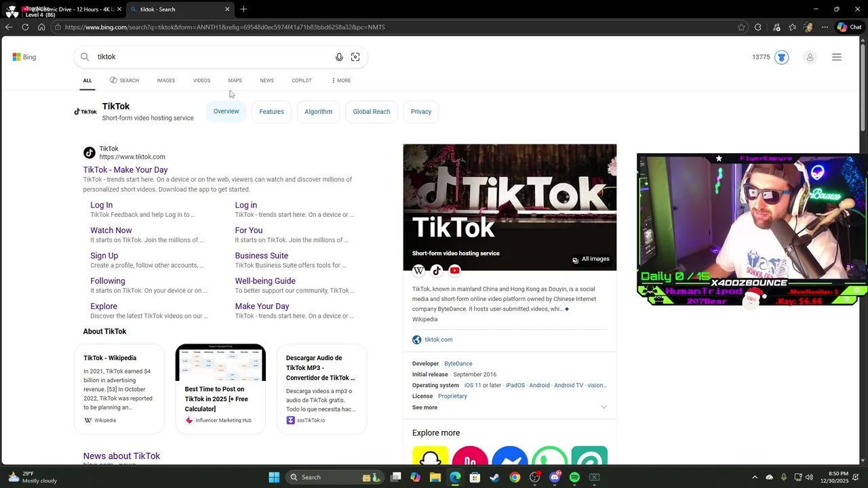Show hidden system tray icons

(x=755, y=477)
